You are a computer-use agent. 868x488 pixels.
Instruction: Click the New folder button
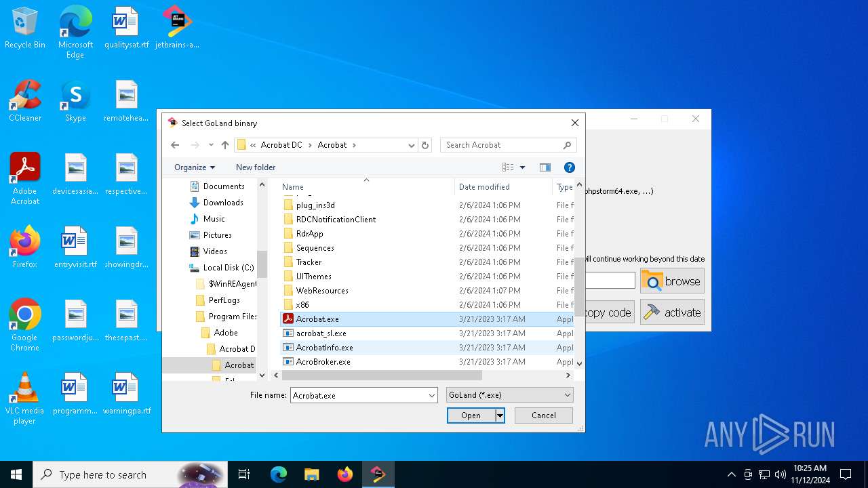256,167
